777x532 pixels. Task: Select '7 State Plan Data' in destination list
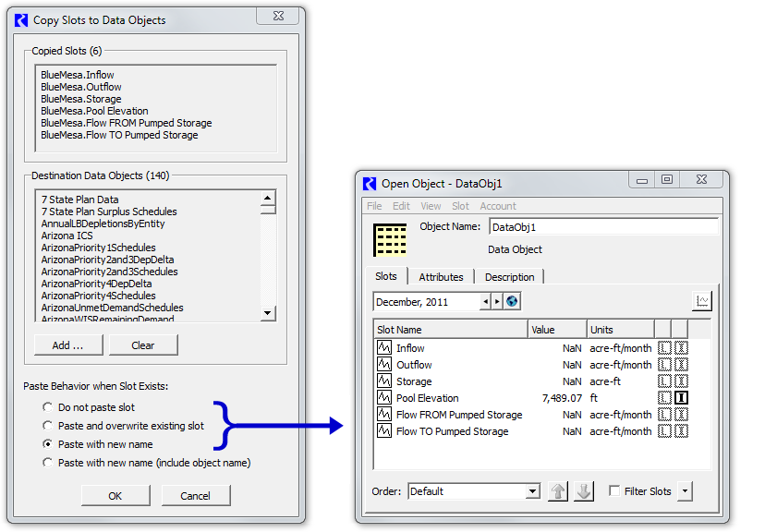tap(79, 199)
